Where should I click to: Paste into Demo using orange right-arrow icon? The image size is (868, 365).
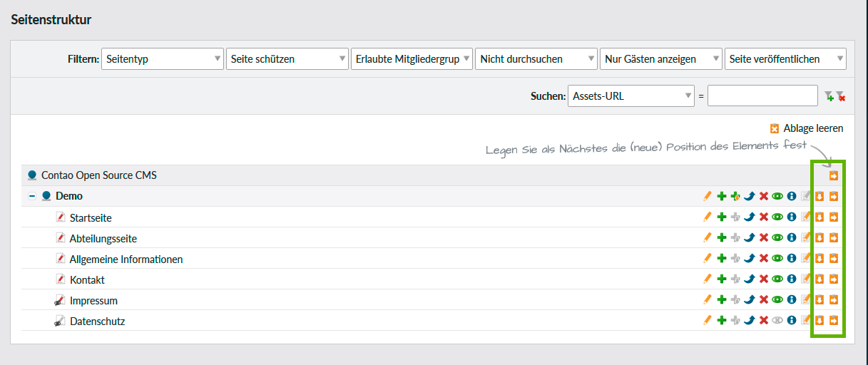pyautogui.click(x=833, y=197)
